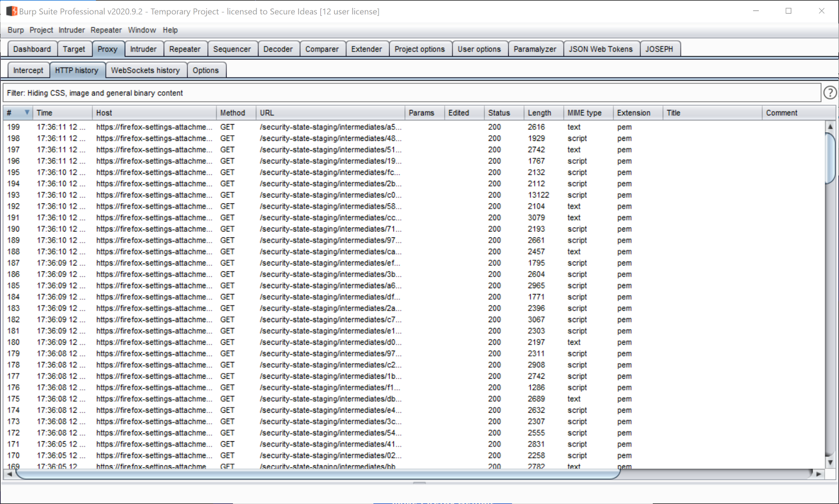The image size is (839, 504).
Task: Sort by the Title column header
Action: (x=712, y=113)
